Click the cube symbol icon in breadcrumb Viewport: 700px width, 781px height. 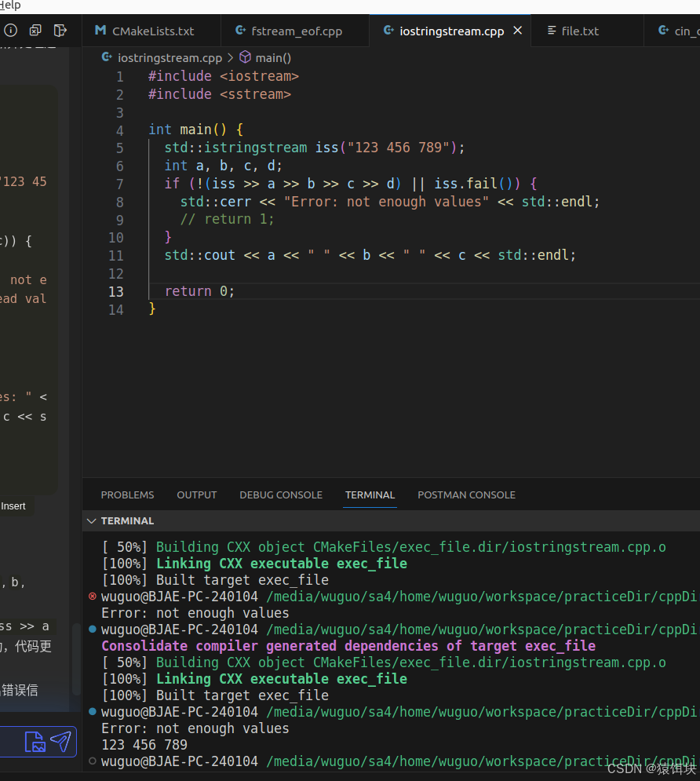[x=245, y=57]
